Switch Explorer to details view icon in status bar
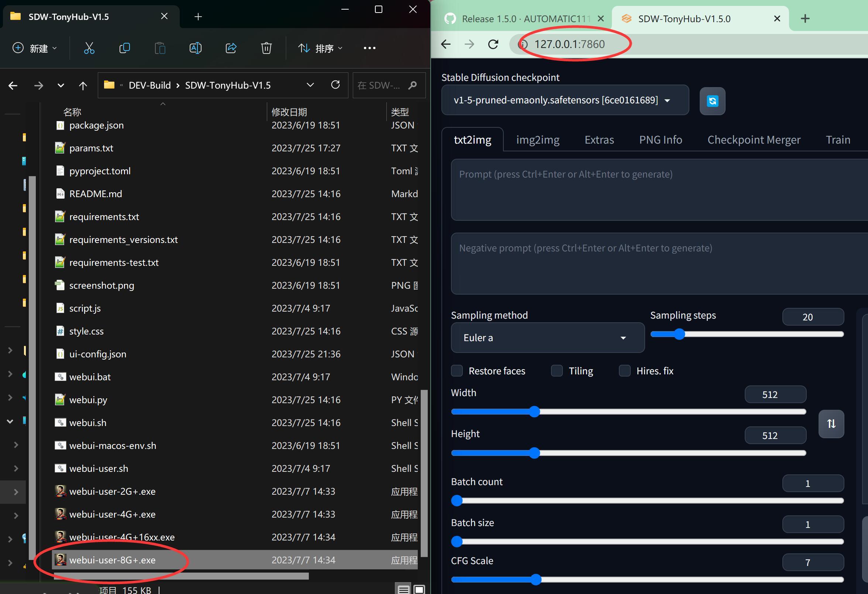 (403, 589)
